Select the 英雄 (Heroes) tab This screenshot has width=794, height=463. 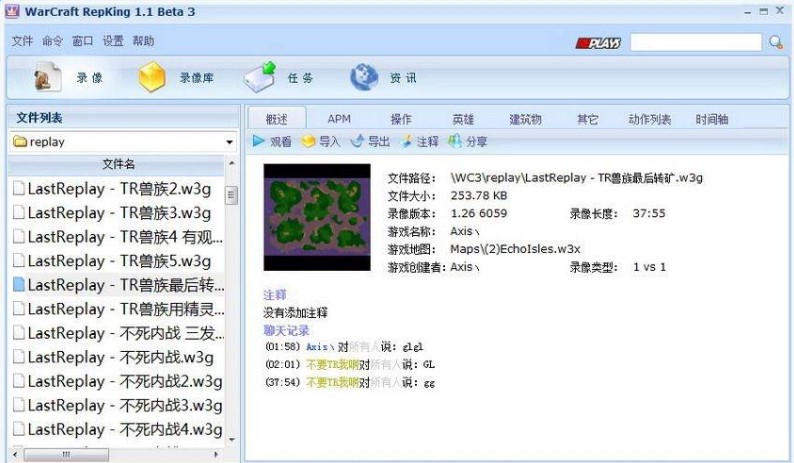[463, 119]
